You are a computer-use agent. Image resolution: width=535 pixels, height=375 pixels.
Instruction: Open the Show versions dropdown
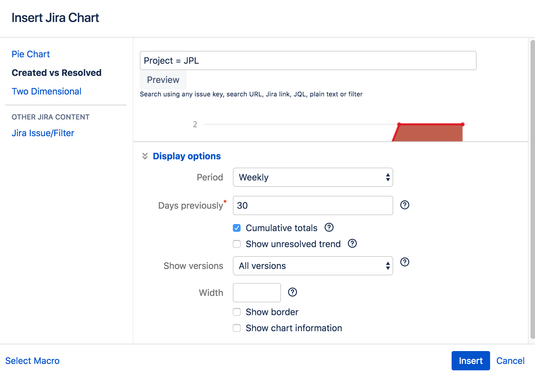313,266
